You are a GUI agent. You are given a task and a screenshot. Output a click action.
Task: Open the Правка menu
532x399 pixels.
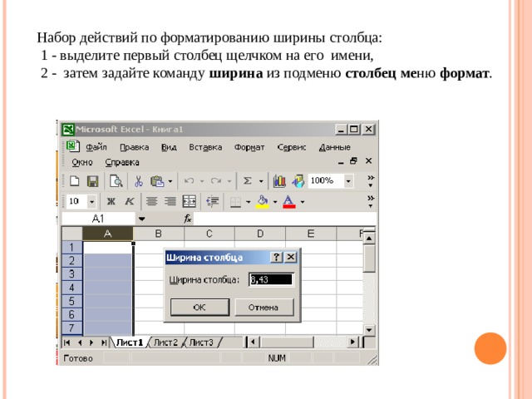(135, 147)
